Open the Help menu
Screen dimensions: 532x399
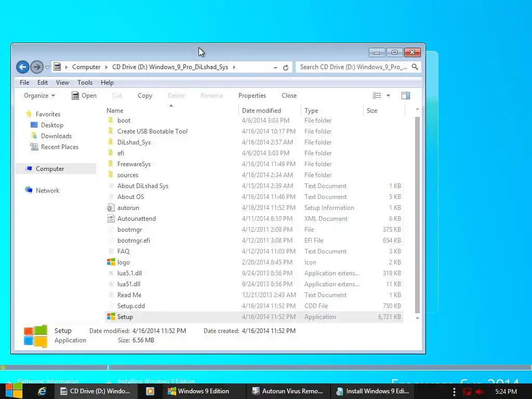click(107, 83)
